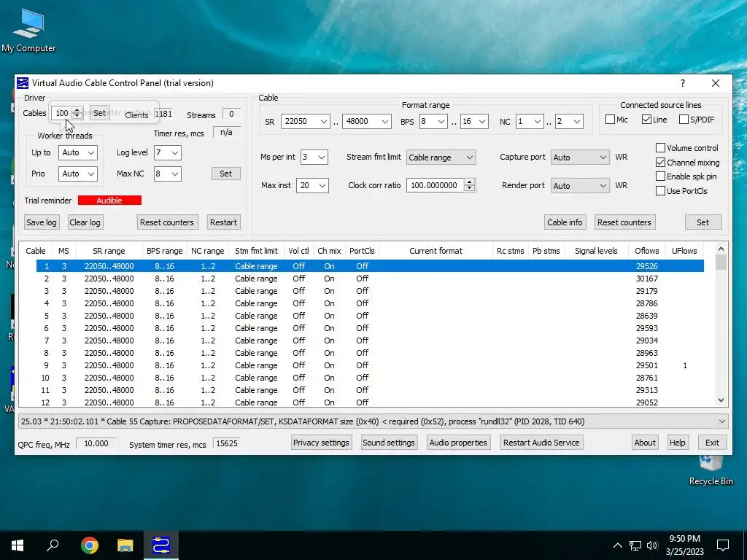Open My Computer desktop icon
The image size is (747, 560).
pos(28,31)
